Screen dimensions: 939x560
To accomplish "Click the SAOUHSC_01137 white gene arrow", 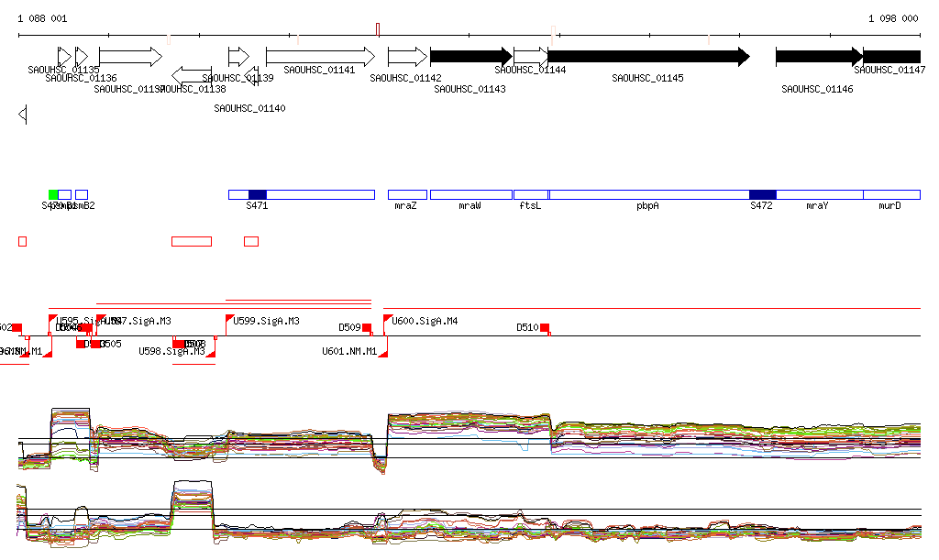I will coord(130,57).
